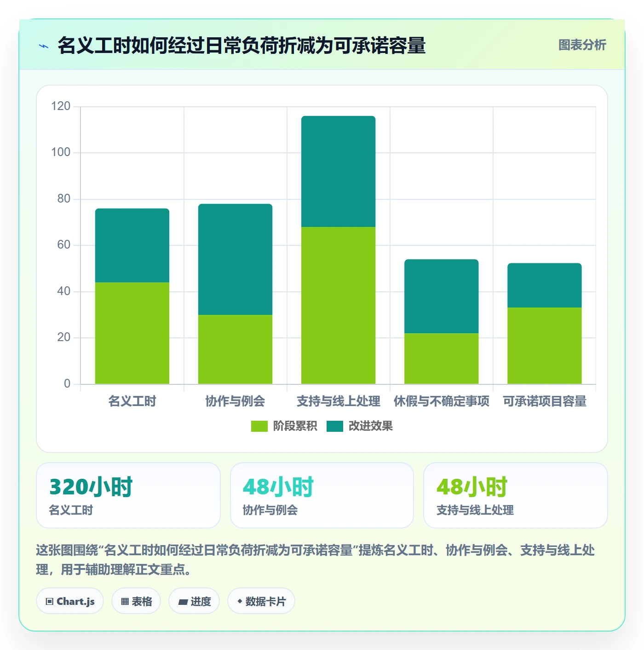This screenshot has width=644, height=650.
Task: Click the light green 休假与不确定事项 bar segment
Action: 441,359
